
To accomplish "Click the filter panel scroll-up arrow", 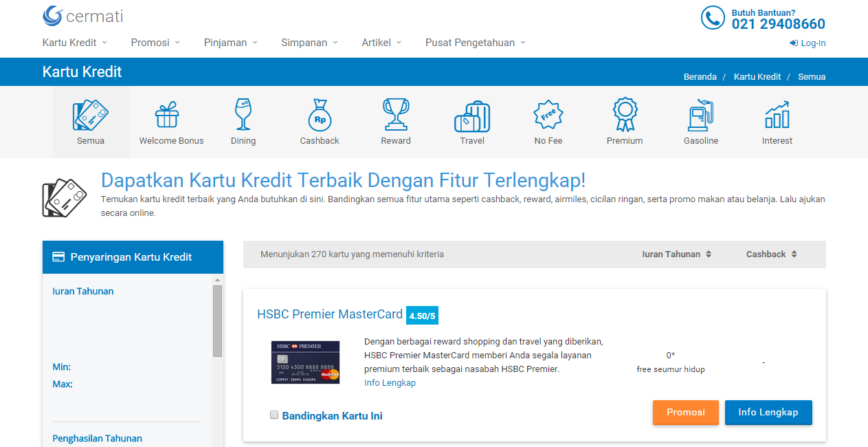I will pyautogui.click(x=217, y=280).
